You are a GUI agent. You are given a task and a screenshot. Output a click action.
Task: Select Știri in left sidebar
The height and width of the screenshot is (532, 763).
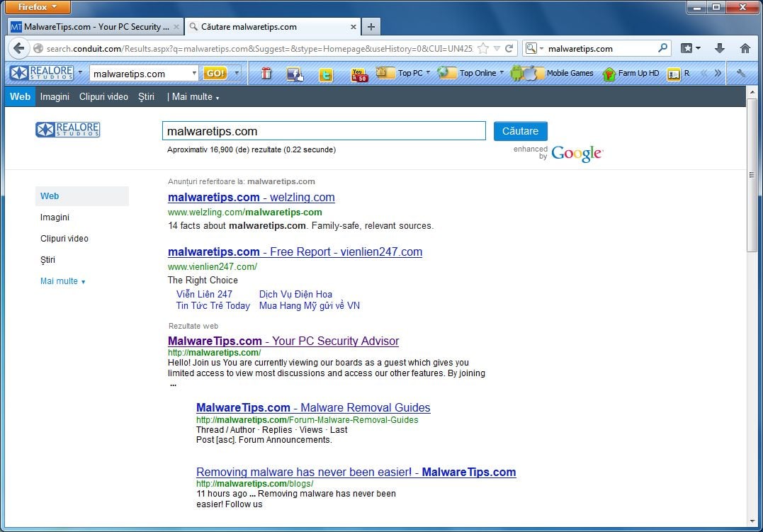pos(47,259)
